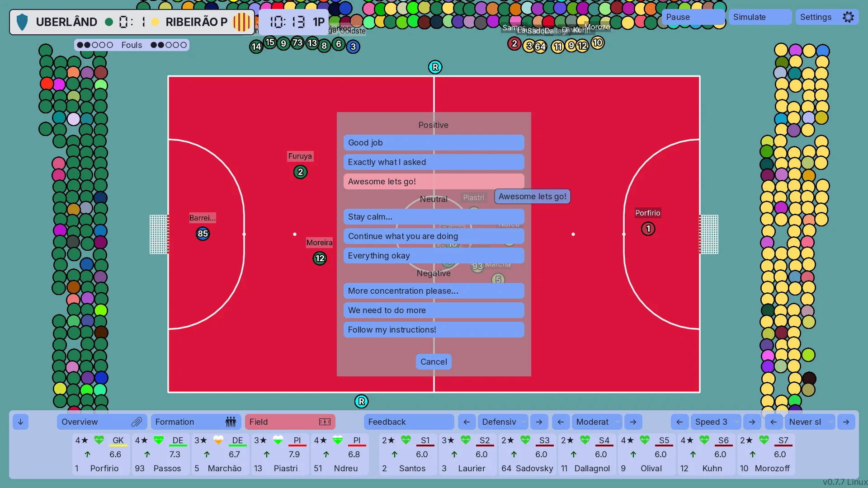Choose 'Good job' feedback option
Image resolution: width=868 pixels, height=488 pixels.
pyautogui.click(x=434, y=143)
